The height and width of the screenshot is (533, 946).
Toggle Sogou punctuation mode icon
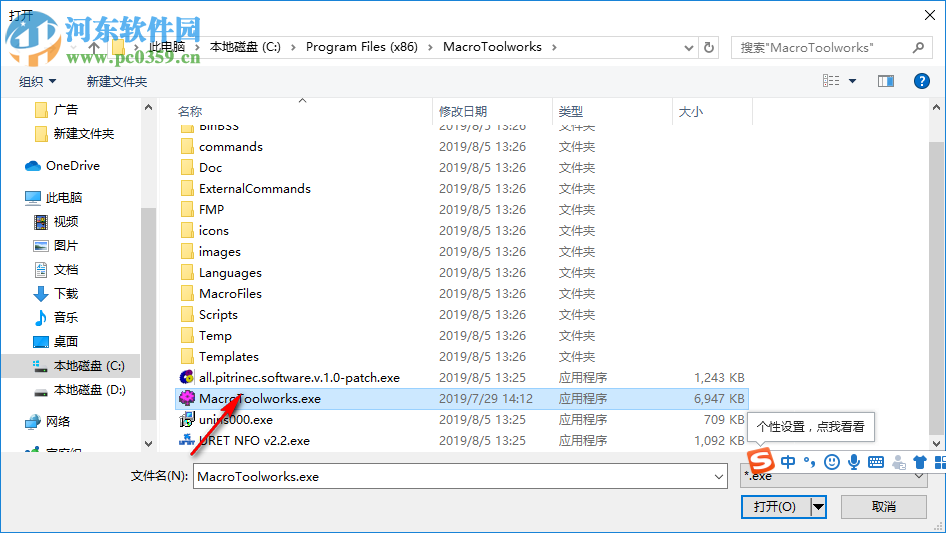click(x=810, y=462)
